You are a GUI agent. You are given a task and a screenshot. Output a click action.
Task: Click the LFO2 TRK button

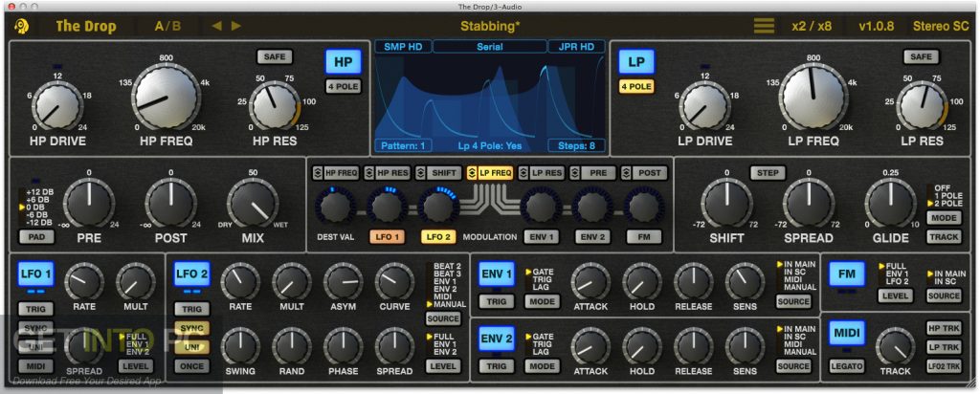coord(944,366)
